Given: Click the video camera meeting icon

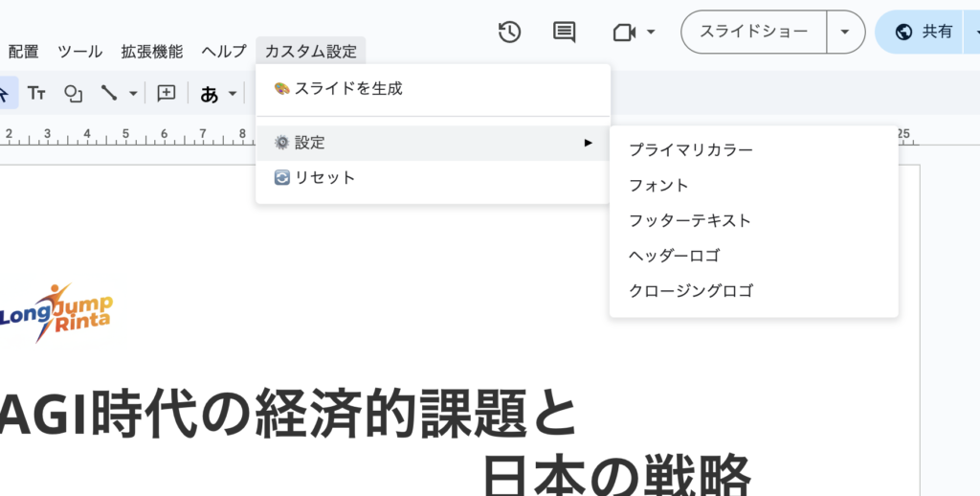Looking at the screenshot, I should point(624,33).
